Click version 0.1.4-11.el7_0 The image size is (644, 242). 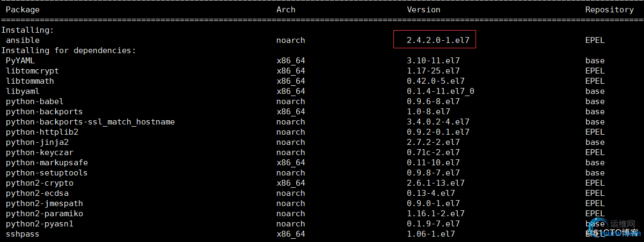(x=441, y=91)
